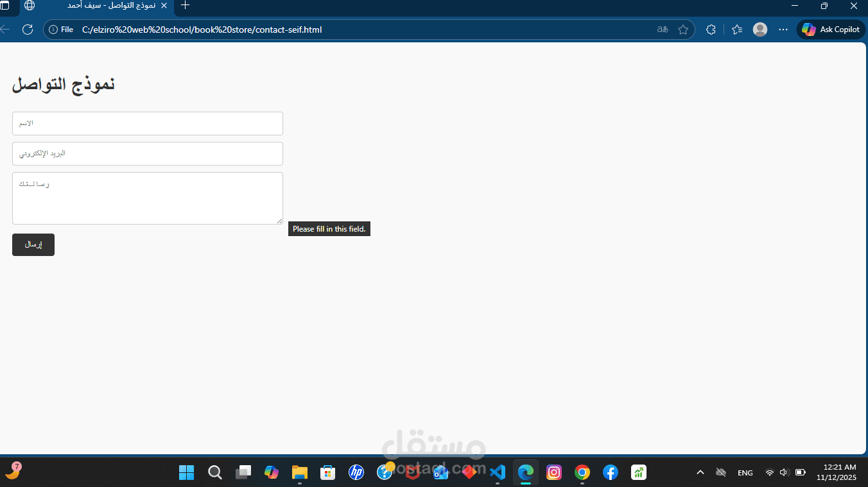The height and width of the screenshot is (487, 868).
Task: Refresh the page in Edge
Action: click(28, 30)
